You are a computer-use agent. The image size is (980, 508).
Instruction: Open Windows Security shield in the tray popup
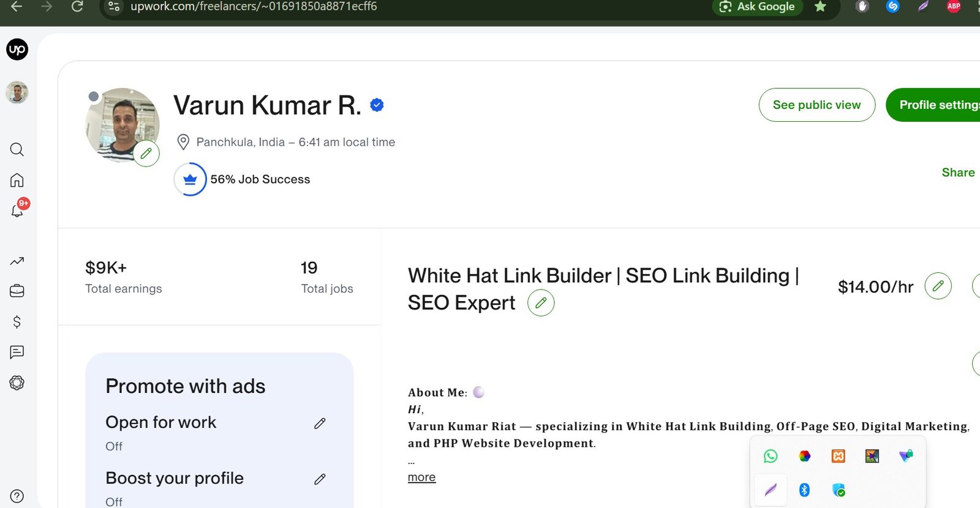pyautogui.click(x=839, y=490)
